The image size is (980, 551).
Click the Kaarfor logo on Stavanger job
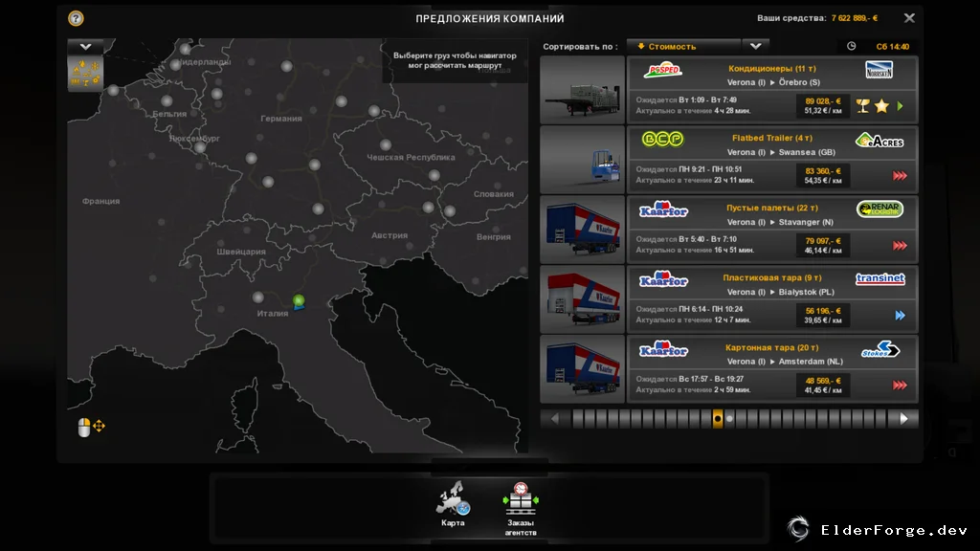tap(663, 209)
